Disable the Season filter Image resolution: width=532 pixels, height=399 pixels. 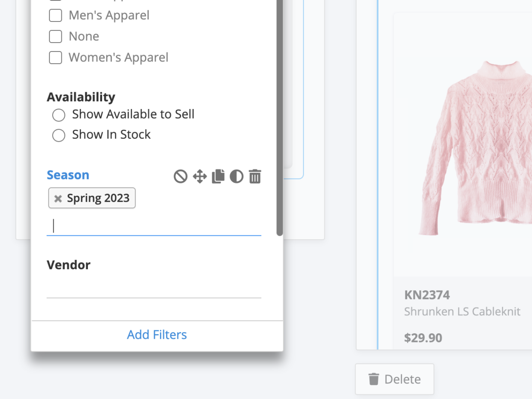(180, 176)
